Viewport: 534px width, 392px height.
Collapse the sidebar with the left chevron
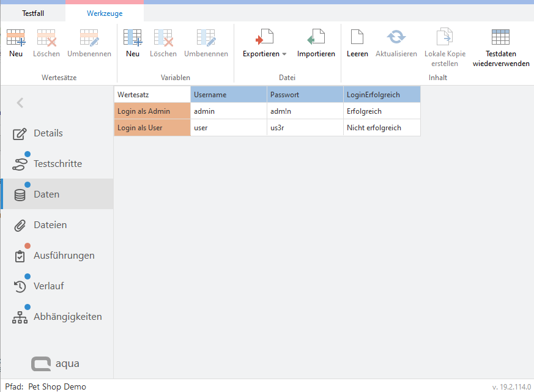click(x=20, y=103)
